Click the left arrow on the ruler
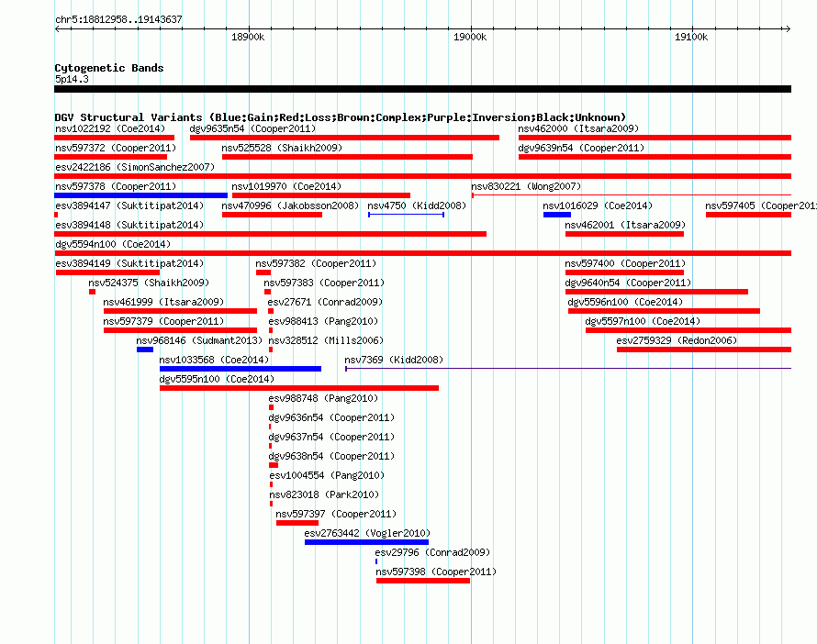Screen dimensions: 817x644 (57, 28)
